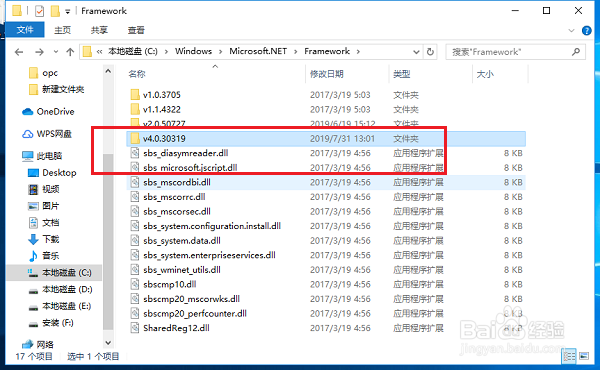Screen dimensions: 600x370
Task: Select 本地磁盘 (C:) in navigation pane
Action: pyautogui.click(x=54, y=272)
